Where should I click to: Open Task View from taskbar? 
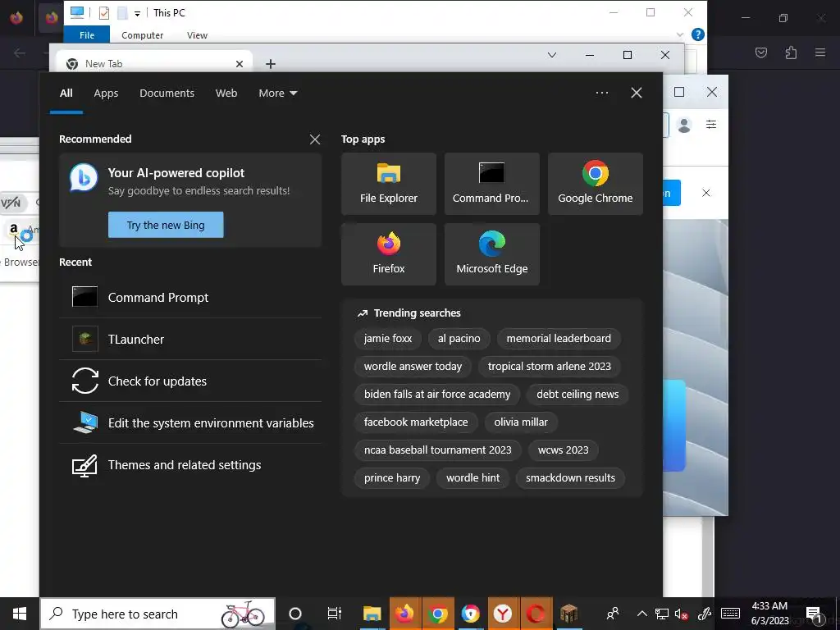click(x=335, y=614)
